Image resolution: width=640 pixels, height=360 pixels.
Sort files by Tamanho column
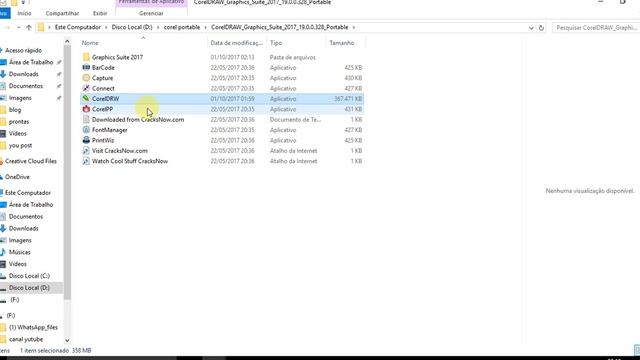point(342,43)
